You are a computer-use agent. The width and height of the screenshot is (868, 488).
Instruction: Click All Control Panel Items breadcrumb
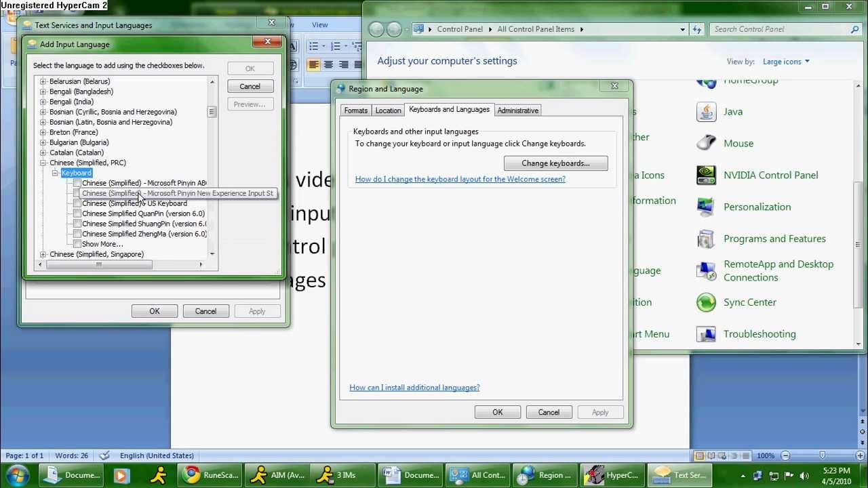[536, 29]
